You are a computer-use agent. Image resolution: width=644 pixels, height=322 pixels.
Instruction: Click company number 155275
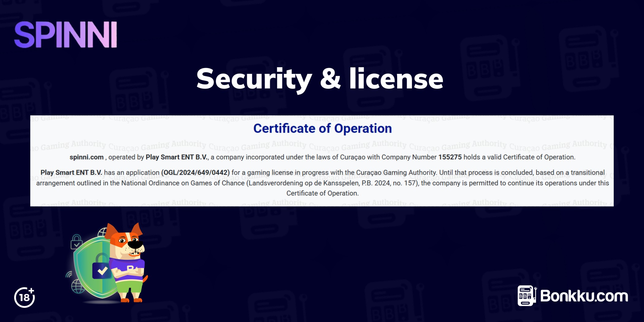click(450, 157)
